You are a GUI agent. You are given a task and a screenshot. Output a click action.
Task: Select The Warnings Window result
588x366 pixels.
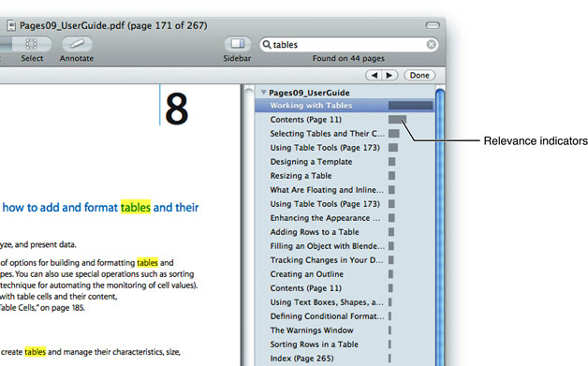pyautogui.click(x=345, y=330)
